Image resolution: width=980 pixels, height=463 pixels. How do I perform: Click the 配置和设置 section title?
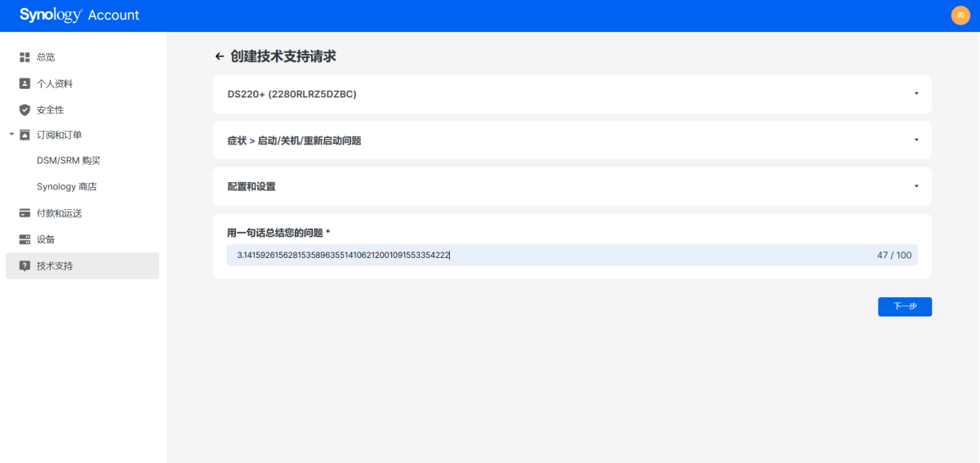pos(252,186)
